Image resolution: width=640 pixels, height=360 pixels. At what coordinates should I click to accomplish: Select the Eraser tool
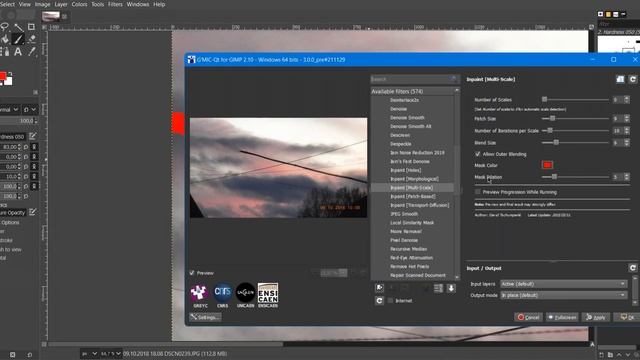click(31, 39)
